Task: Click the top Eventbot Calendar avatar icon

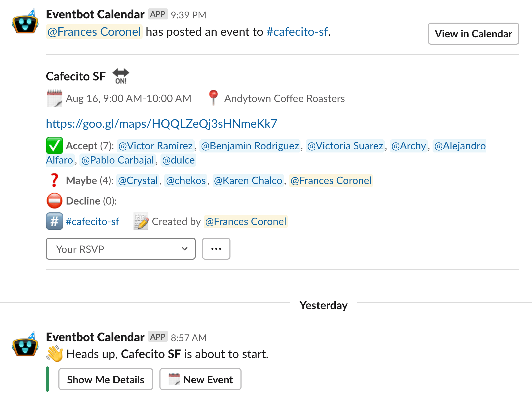Action: [x=25, y=22]
